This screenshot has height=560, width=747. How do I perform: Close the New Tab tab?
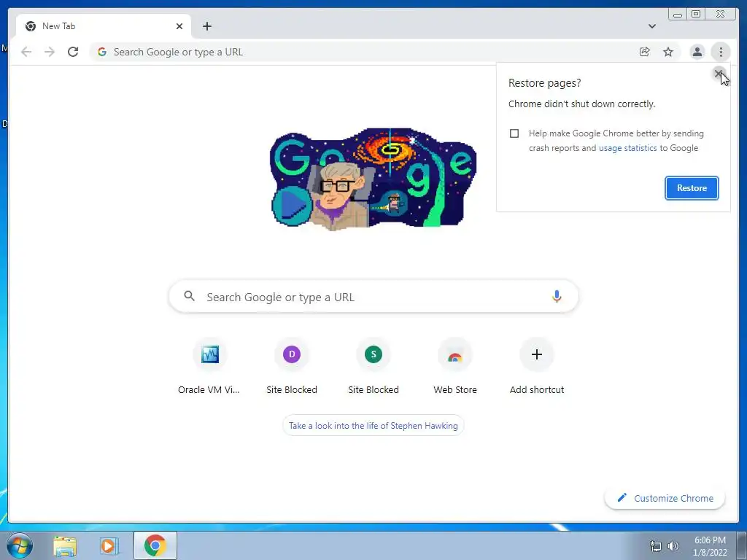[x=179, y=26]
